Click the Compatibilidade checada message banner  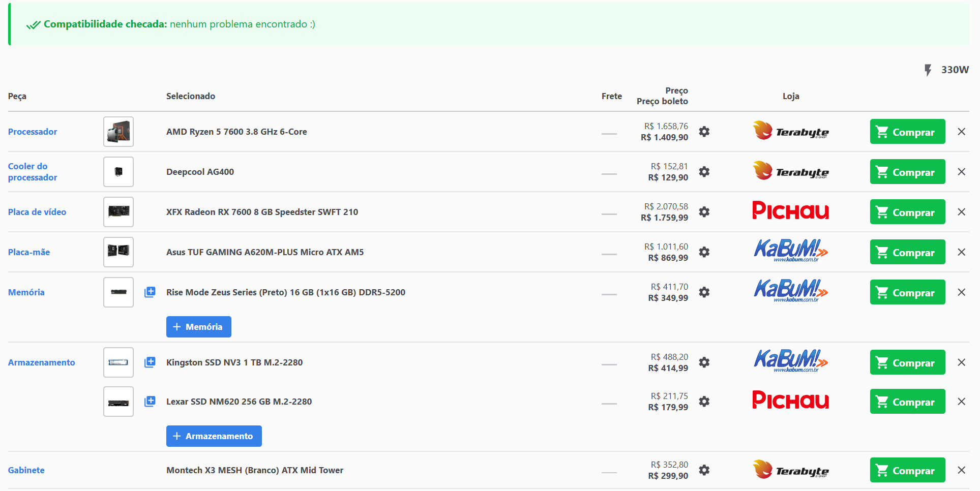click(x=489, y=24)
